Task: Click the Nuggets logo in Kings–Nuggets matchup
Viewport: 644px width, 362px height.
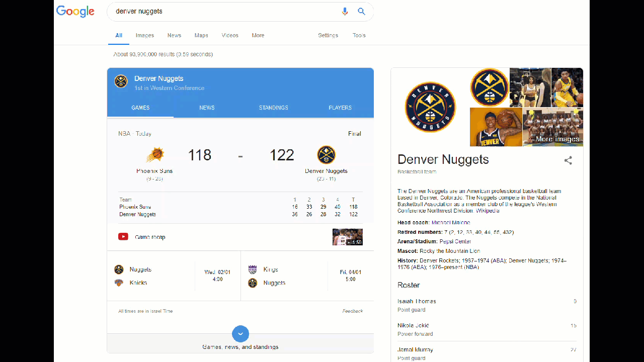Action: 253,283
